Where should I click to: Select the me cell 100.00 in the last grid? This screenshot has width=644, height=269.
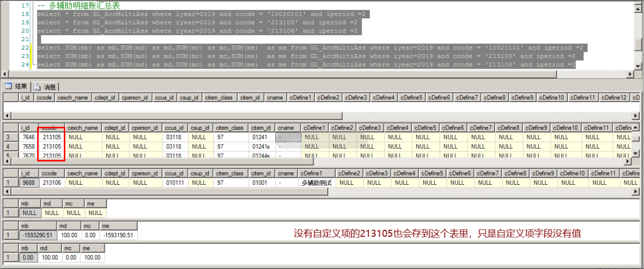pos(93,258)
